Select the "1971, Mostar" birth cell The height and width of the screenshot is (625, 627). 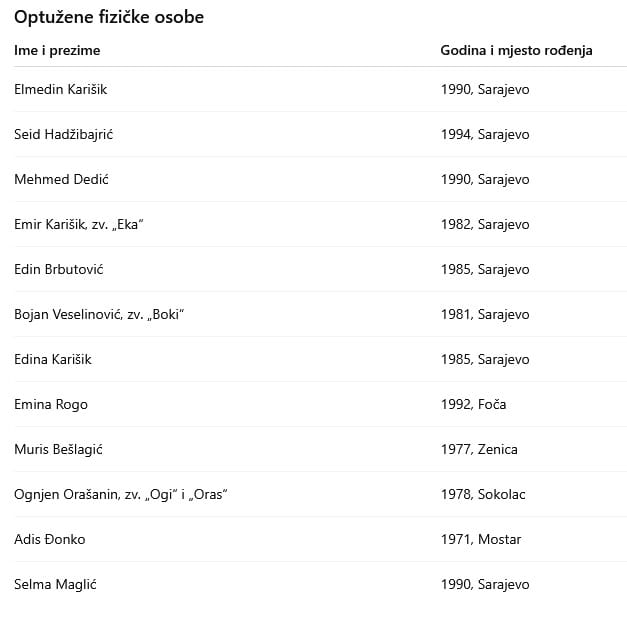481,539
